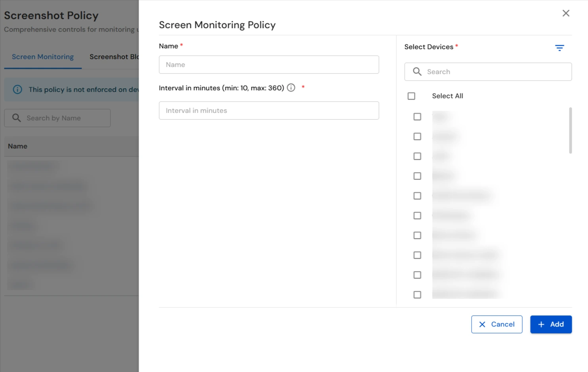Add the new Screen Monitoring Policy
This screenshot has height=372, width=588.
click(x=551, y=324)
